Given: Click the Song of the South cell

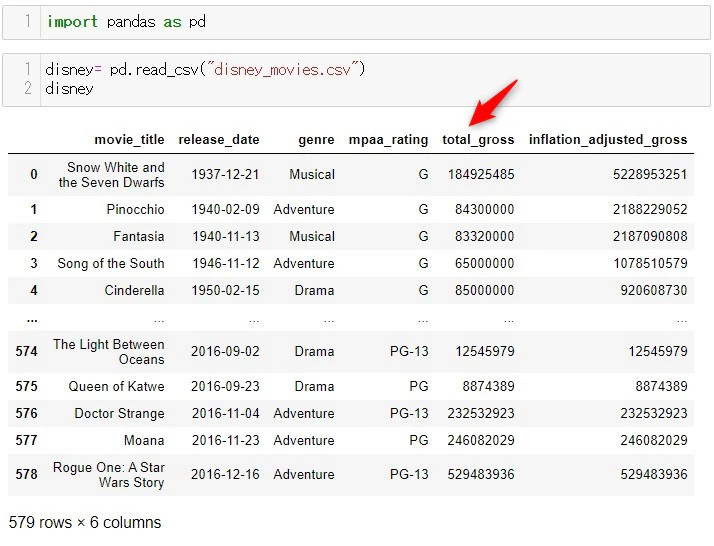Looking at the screenshot, I should (111, 263).
